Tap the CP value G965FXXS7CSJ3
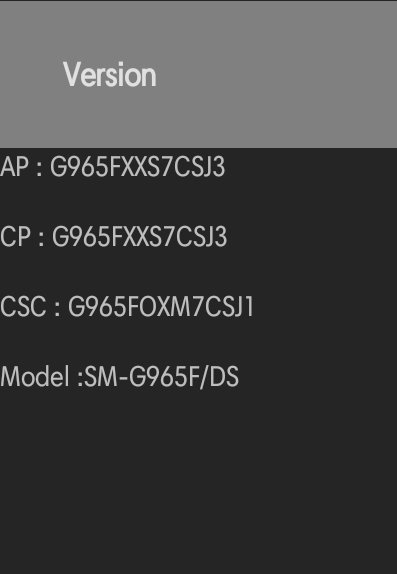This screenshot has height=574, width=397. [x=140, y=236]
